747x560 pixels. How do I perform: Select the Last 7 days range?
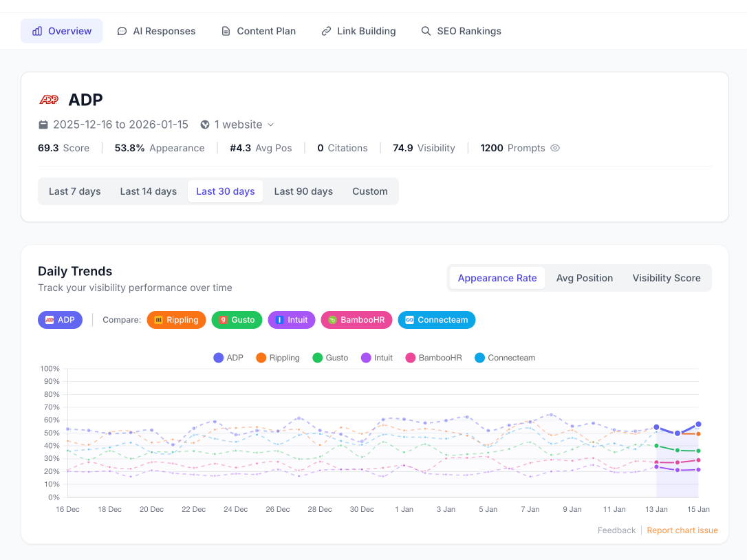(74, 191)
